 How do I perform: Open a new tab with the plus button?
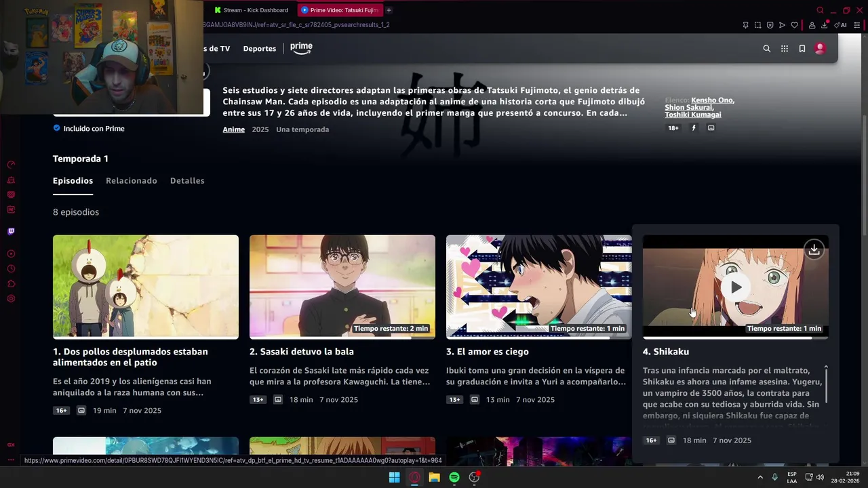click(389, 10)
